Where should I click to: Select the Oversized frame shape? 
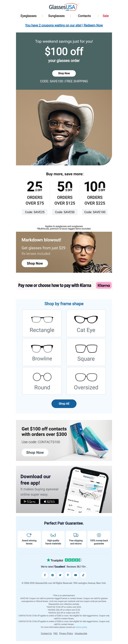86,380
